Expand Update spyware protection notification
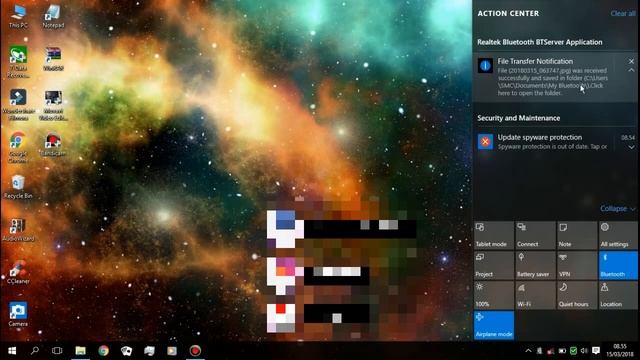640x360 pixels. coord(631,147)
